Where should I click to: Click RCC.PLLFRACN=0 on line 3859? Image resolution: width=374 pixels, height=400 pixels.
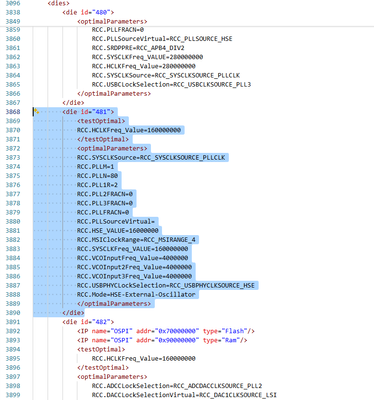pos(118,29)
